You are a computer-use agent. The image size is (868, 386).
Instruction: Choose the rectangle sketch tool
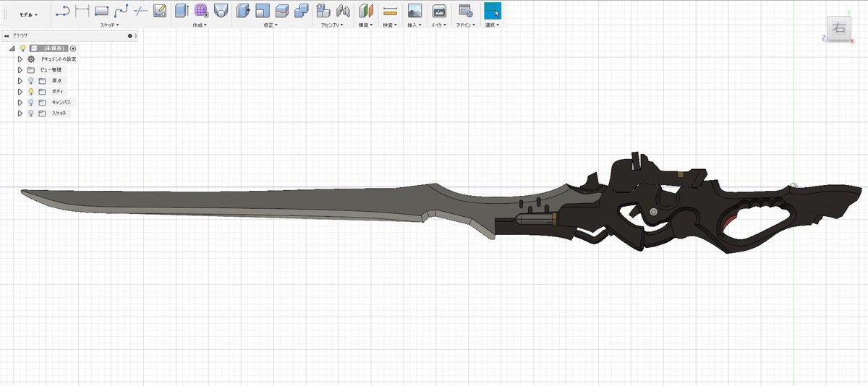pos(101,10)
